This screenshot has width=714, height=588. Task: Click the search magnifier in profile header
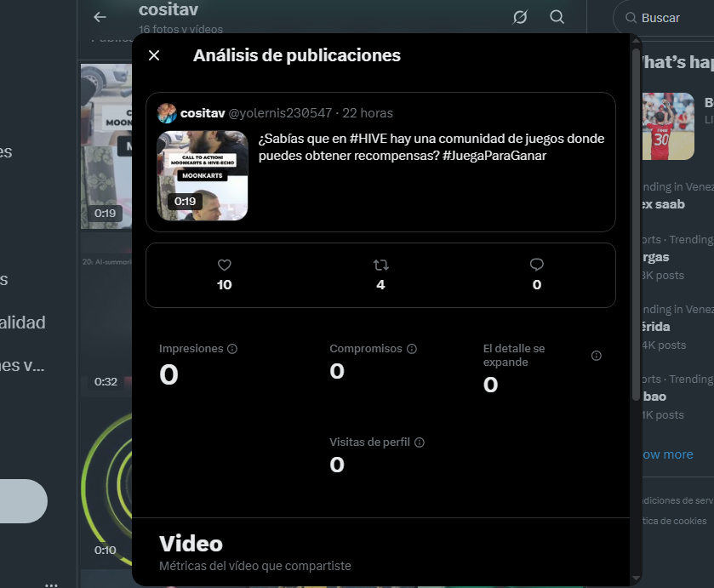pyautogui.click(x=557, y=17)
